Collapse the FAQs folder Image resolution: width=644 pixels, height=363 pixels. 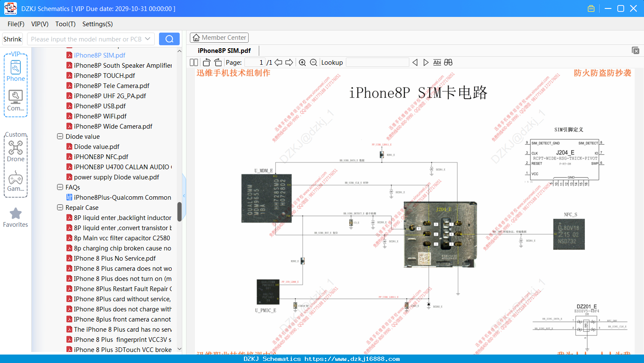[x=60, y=187]
